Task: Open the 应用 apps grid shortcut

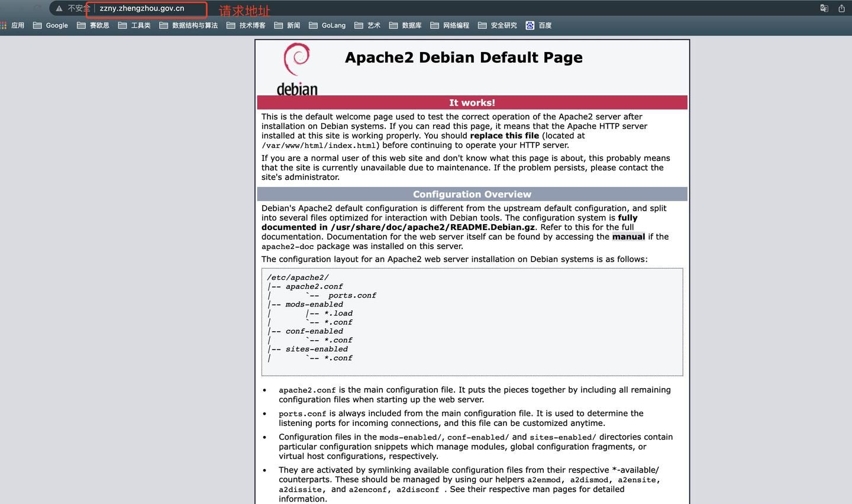Action: coord(12,25)
